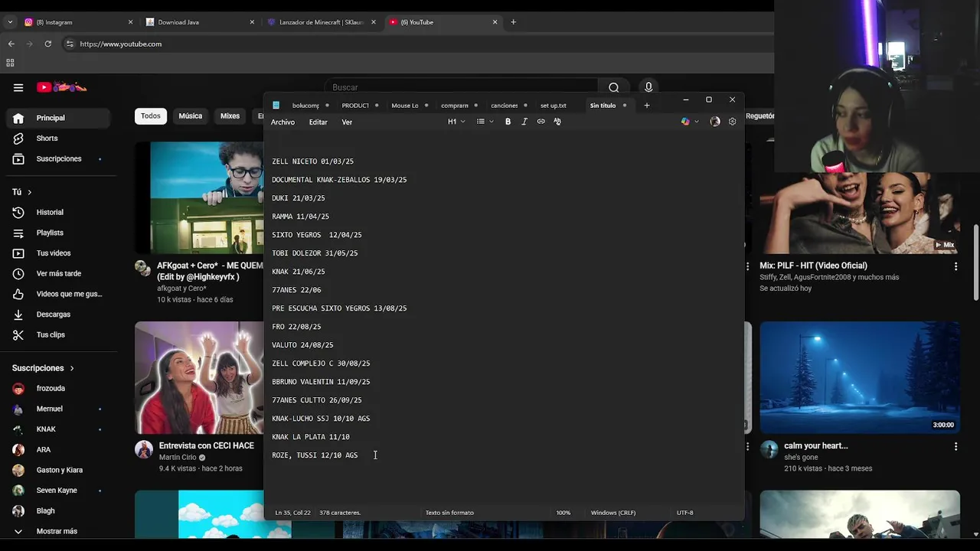Screen dimensions: 980x551
Task: Reload the browser page
Action: pos(47,44)
